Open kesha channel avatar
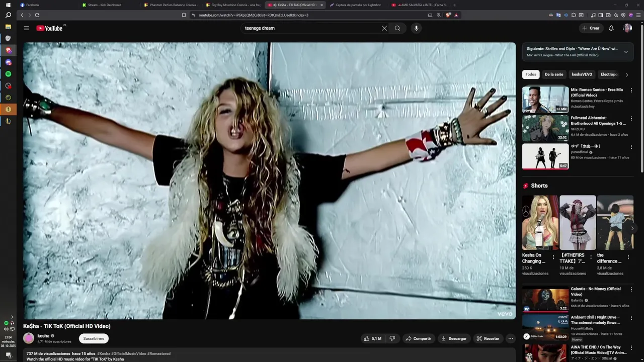Viewport: 644px width, 362px height. click(29, 338)
